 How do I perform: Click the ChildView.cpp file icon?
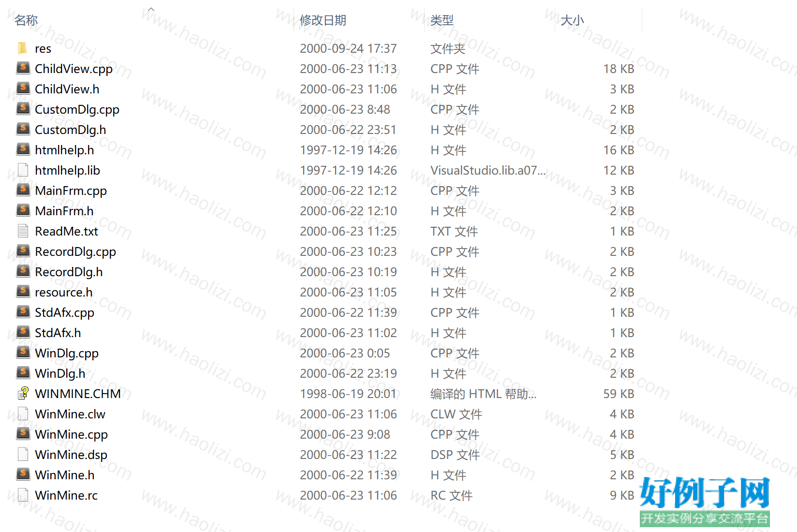pyautogui.click(x=23, y=68)
